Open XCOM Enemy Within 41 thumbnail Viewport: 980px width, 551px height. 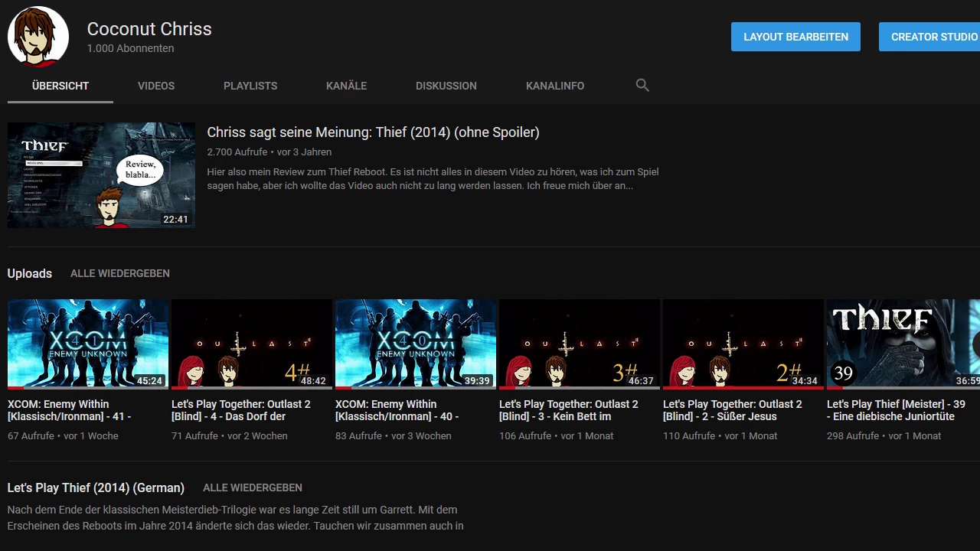pos(88,344)
